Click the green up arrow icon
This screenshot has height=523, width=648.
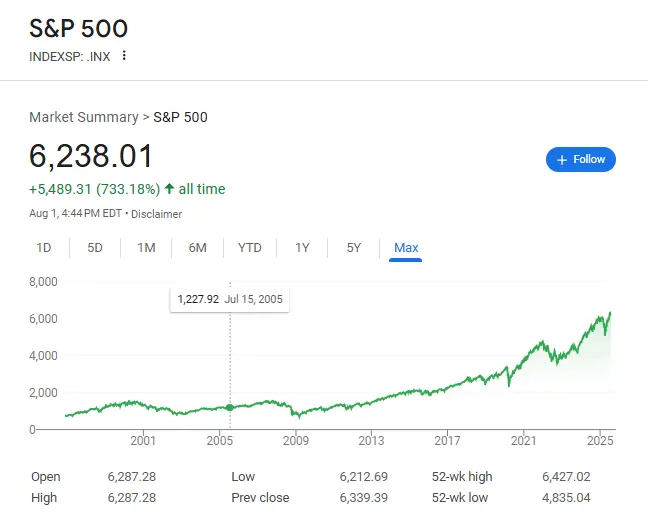point(170,189)
